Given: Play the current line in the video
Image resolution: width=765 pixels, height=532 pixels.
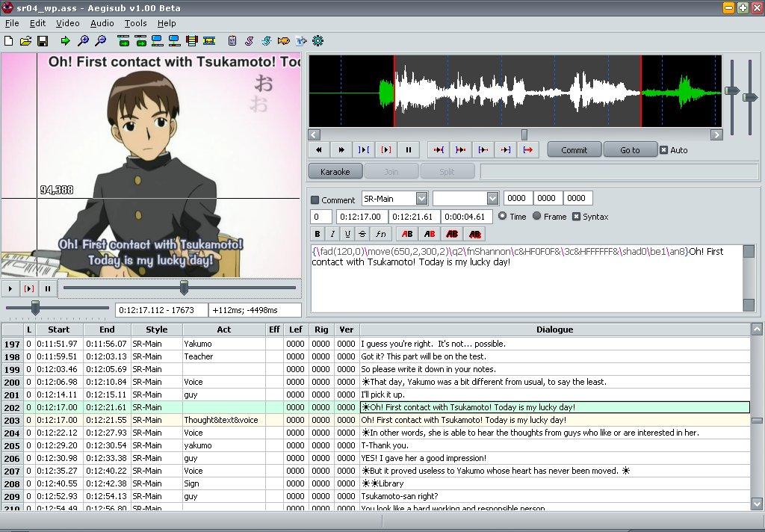Looking at the screenshot, I should pyautogui.click(x=29, y=288).
